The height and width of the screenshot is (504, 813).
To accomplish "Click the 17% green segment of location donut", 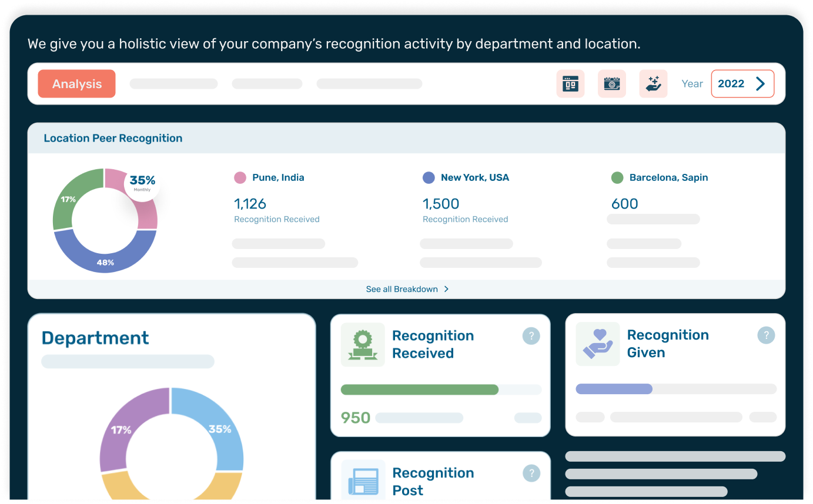I will (x=68, y=200).
